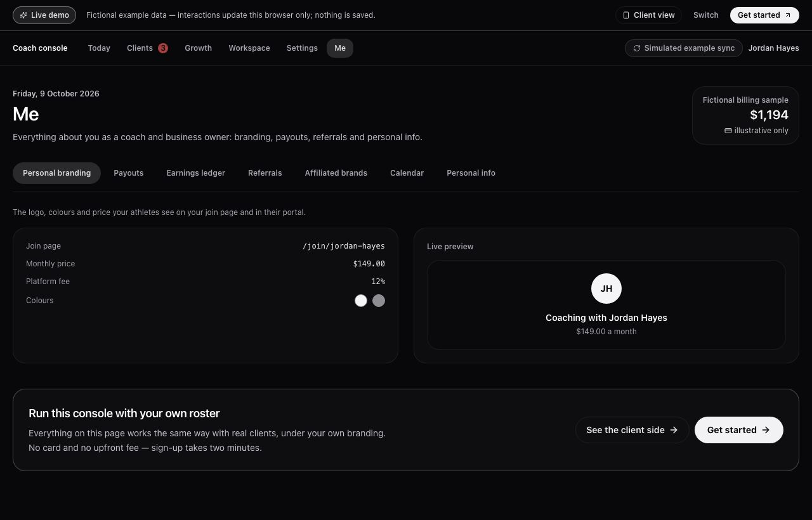Click the 12% Platform fee value
Viewport: 812px width, 520px height.
378,282
